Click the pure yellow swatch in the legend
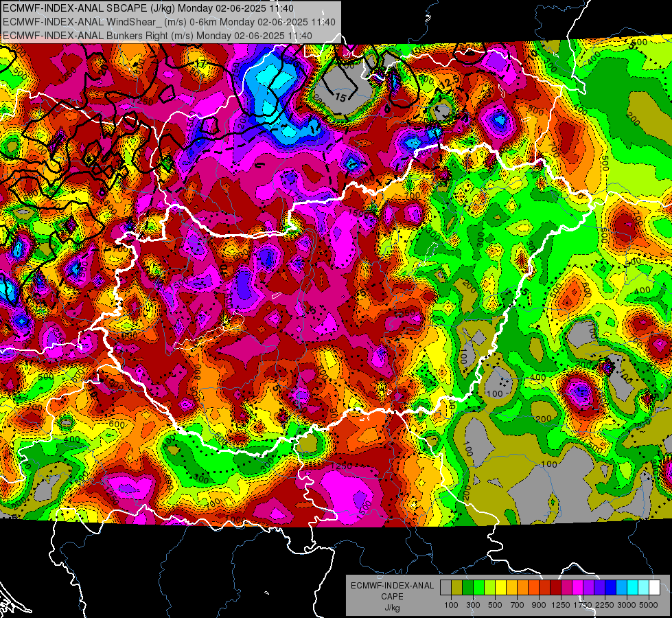 coord(500,588)
